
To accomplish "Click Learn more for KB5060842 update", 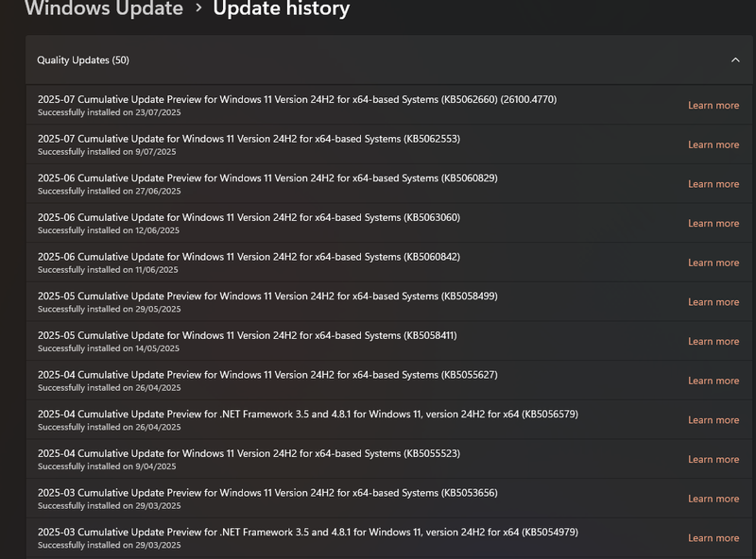I will point(713,263).
